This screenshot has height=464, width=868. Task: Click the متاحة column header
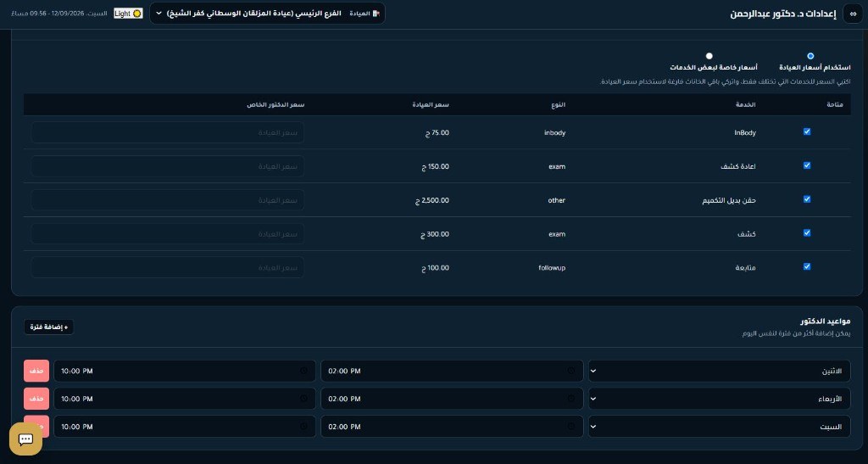pyautogui.click(x=834, y=104)
